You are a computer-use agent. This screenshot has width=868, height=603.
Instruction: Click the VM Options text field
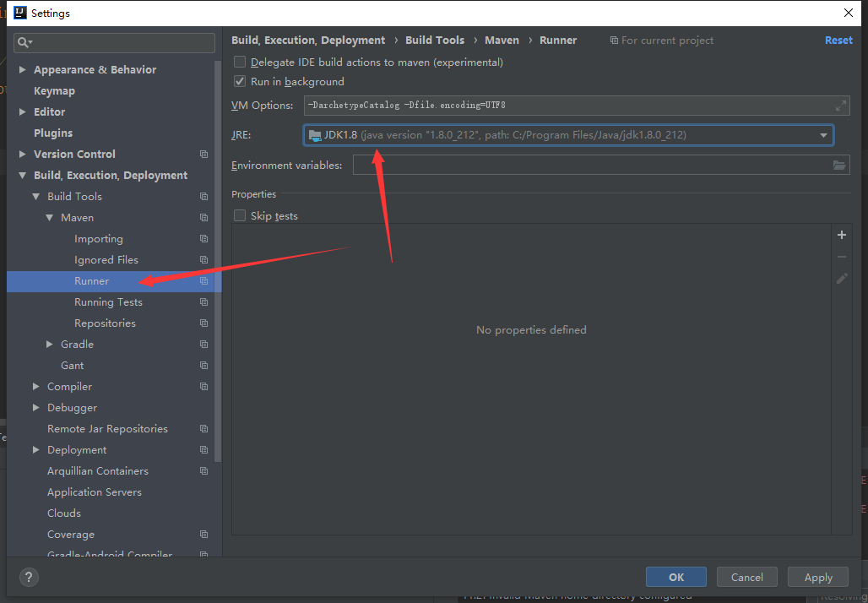[x=577, y=105]
